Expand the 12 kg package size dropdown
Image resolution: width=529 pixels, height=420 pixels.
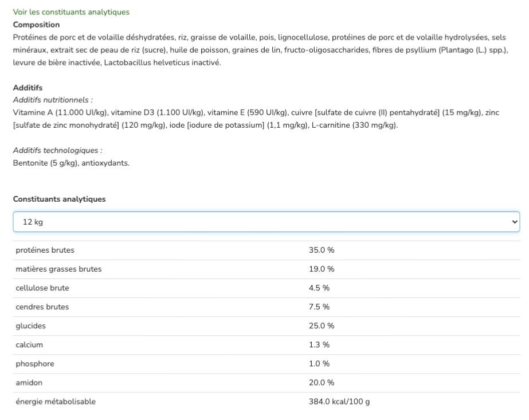[x=266, y=222]
